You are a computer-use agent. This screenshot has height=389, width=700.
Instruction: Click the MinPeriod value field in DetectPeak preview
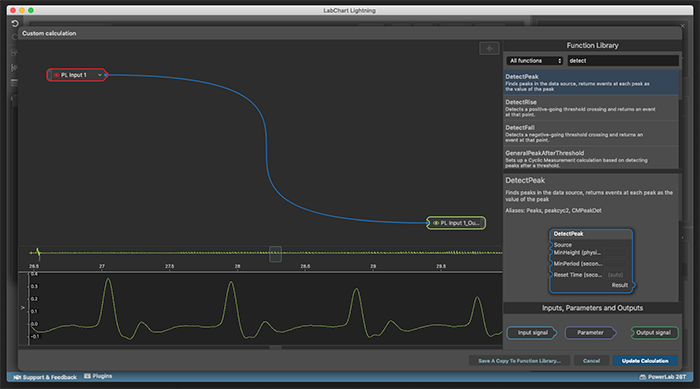pos(616,264)
